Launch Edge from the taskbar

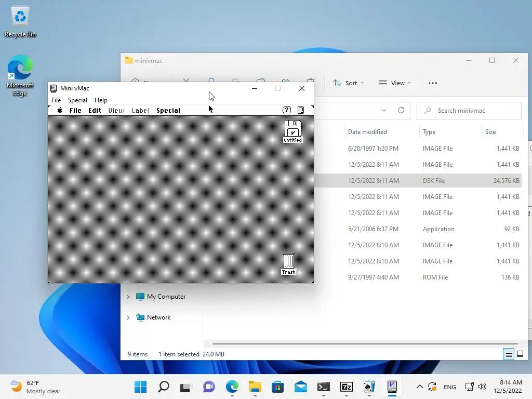click(x=232, y=387)
